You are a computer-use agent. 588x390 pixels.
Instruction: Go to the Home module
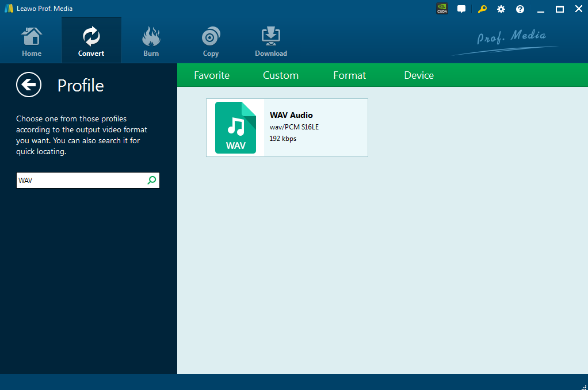(32, 41)
